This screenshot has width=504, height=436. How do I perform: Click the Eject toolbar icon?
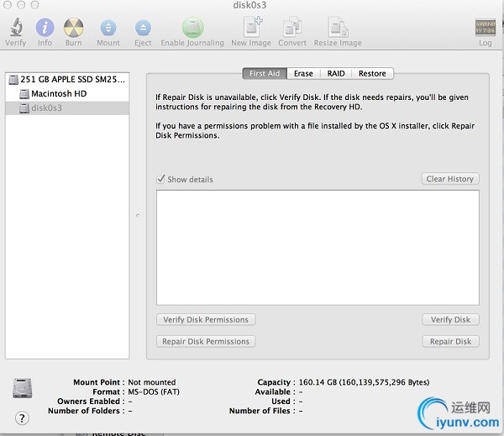143,28
